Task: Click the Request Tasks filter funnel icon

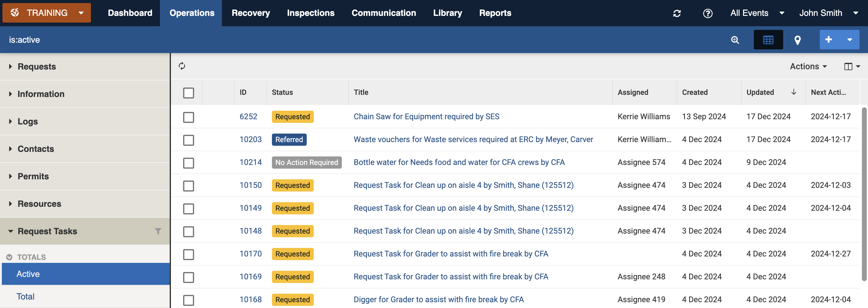Action: [158, 231]
